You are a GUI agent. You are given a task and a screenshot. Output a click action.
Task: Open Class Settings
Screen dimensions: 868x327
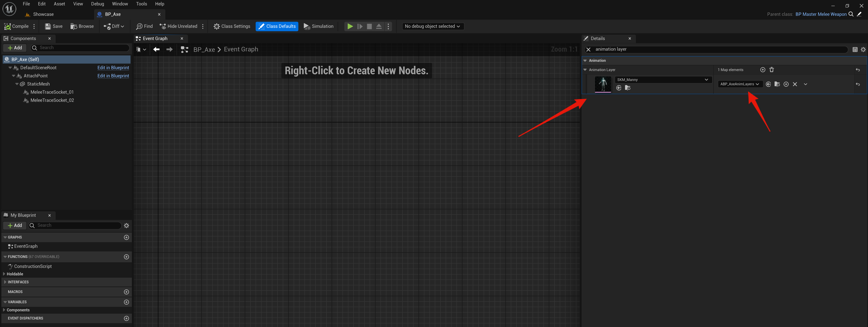pyautogui.click(x=231, y=26)
